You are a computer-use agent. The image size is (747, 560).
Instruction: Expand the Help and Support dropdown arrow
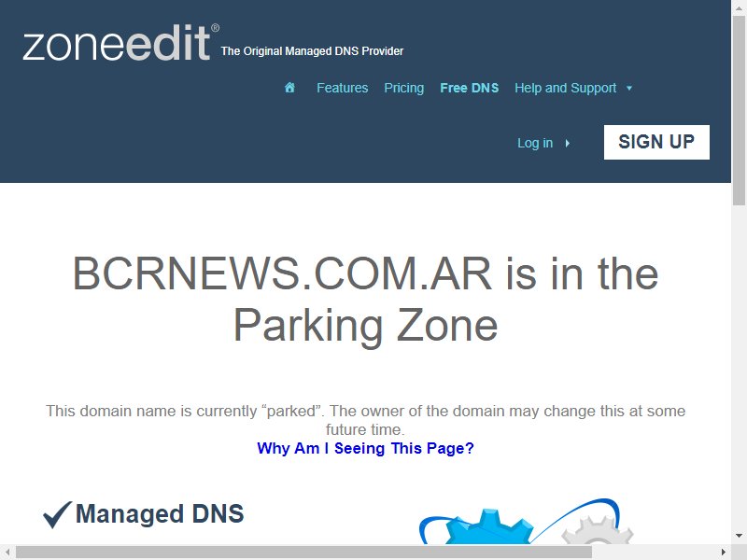[628, 88]
